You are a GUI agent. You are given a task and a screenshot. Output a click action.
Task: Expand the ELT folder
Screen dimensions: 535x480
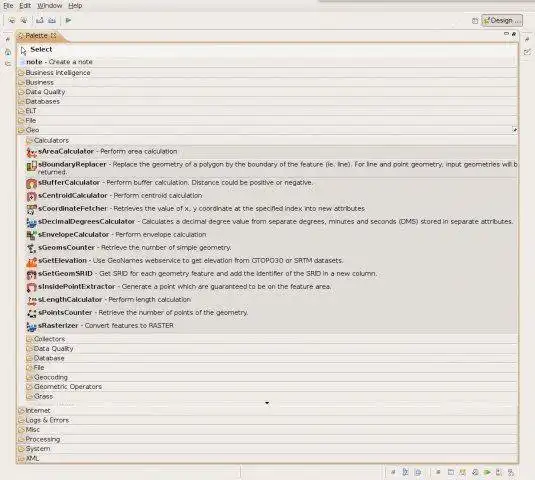coord(268,111)
